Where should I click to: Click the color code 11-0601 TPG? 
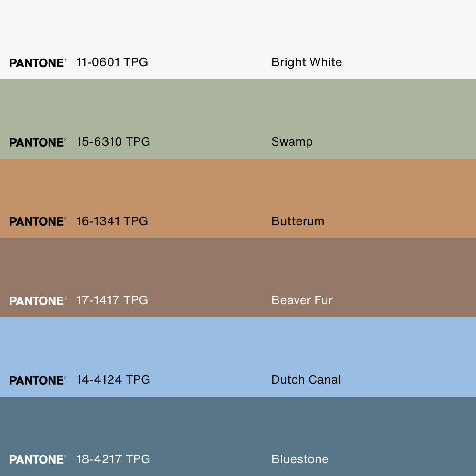coord(112,62)
